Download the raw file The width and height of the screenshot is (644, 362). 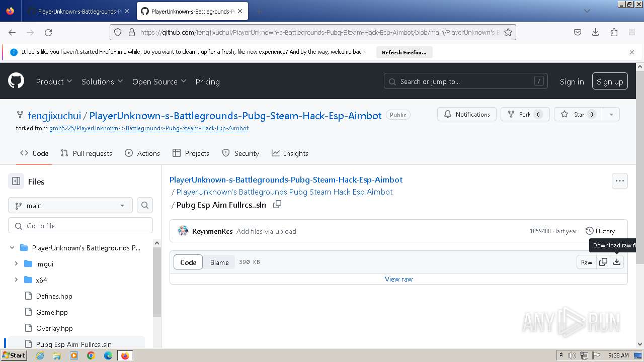point(617,262)
